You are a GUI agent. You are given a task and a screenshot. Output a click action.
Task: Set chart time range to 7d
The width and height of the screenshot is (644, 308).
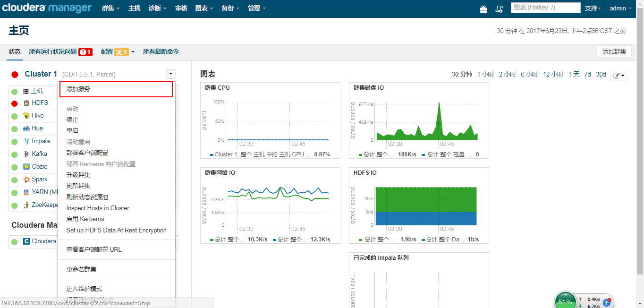[588, 75]
